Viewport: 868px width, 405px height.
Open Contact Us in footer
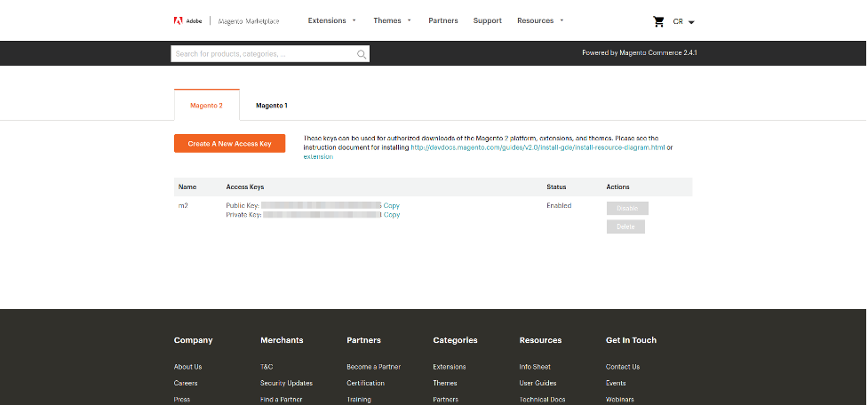(622, 367)
